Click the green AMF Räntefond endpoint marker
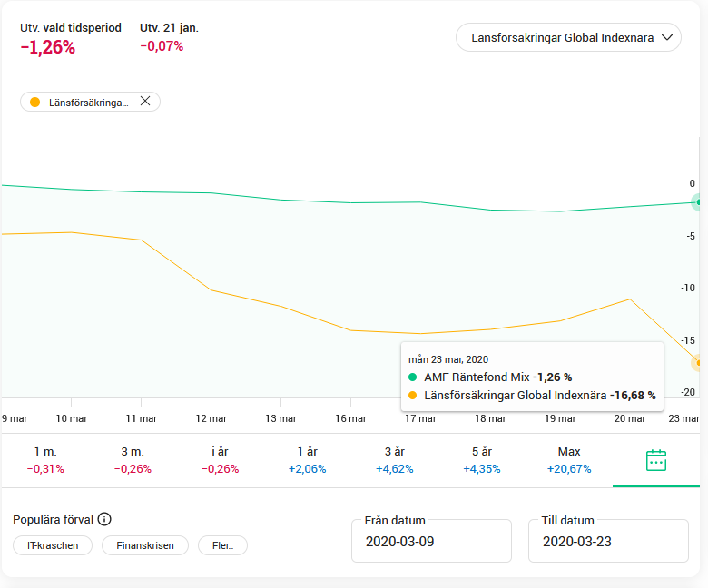 pyautogui.click(x=698, y=202)
